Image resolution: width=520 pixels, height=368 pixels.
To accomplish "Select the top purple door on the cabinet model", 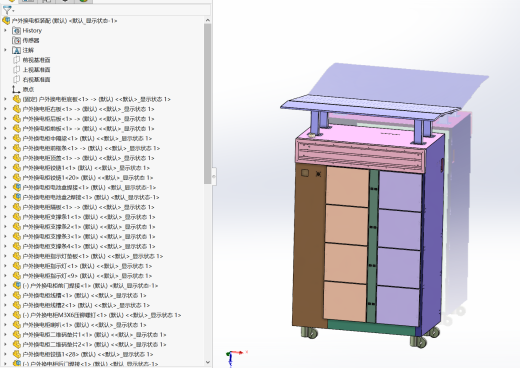I will [x=400, y=191].
